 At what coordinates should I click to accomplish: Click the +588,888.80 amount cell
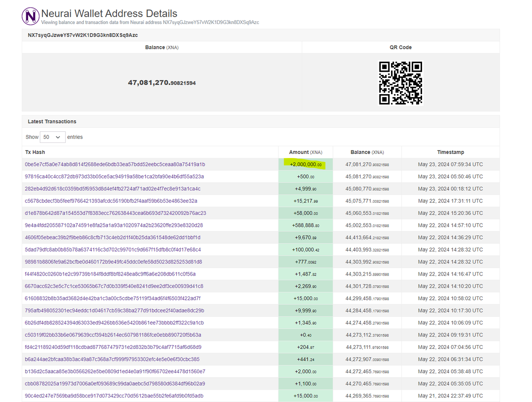[305, 225]
